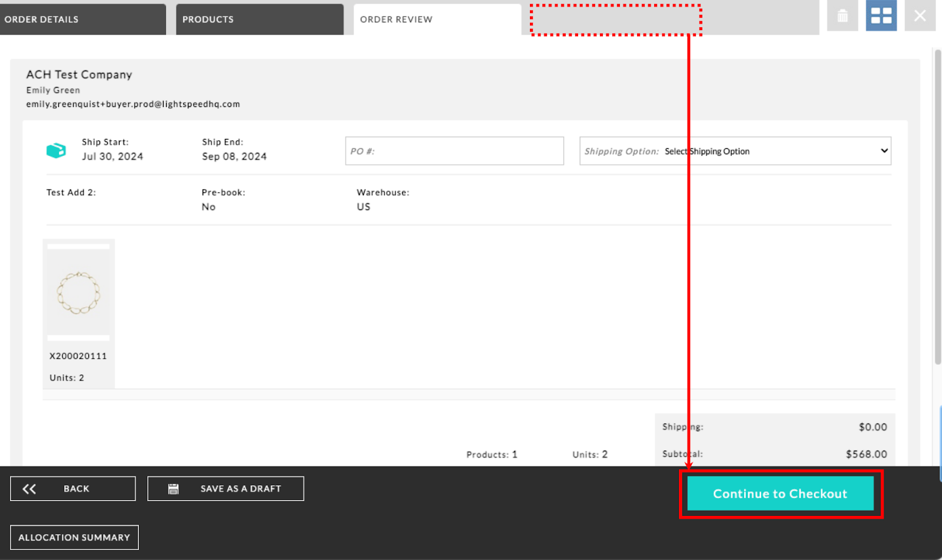
Task: Go back using the Back button
Action: tap(72, 488)
